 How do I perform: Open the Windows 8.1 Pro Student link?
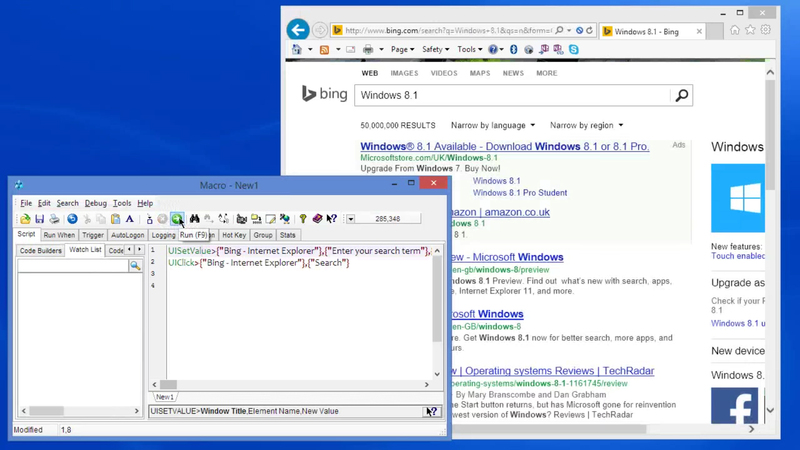[x=519, y=193]
